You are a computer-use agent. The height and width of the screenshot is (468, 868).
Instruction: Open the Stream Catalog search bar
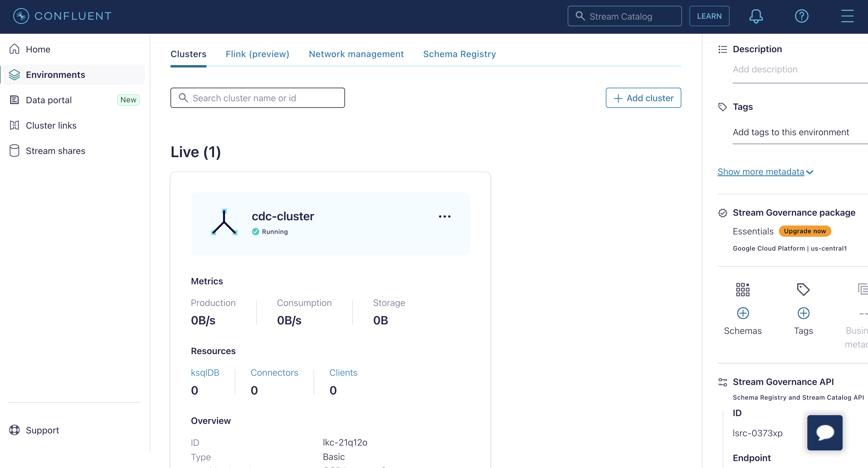click(625, 16)
